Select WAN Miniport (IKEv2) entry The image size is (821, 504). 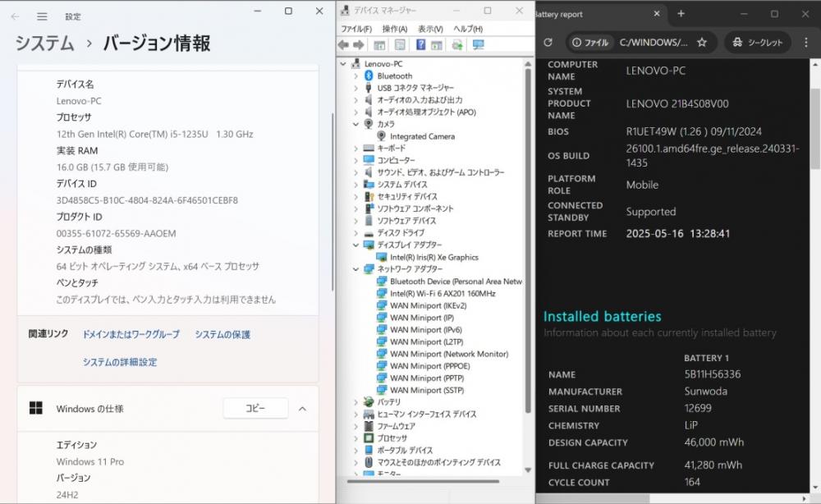tap(428, 305)
